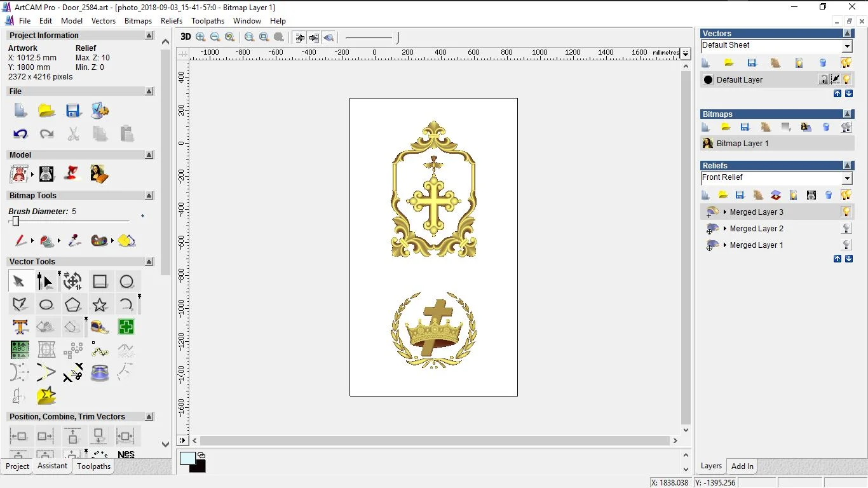Image resolution: width=868 pixels, height=488 pixels.
Task: Show Merged Layer 2 using its light bulb
Action: [846, 228]
